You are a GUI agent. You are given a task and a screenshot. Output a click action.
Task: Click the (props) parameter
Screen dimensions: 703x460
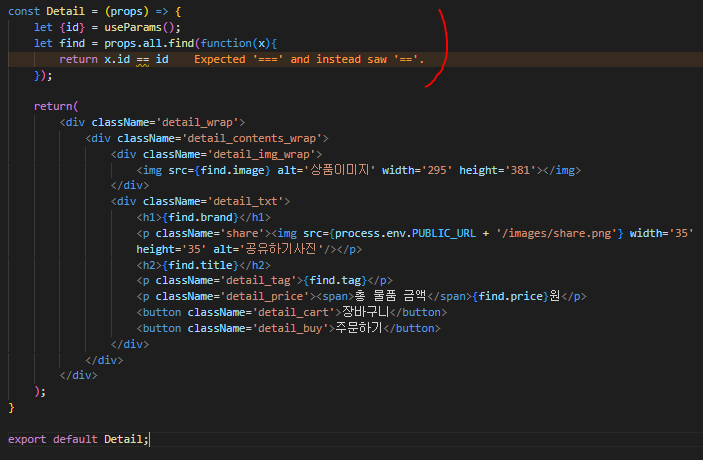[x=126, y=11]
